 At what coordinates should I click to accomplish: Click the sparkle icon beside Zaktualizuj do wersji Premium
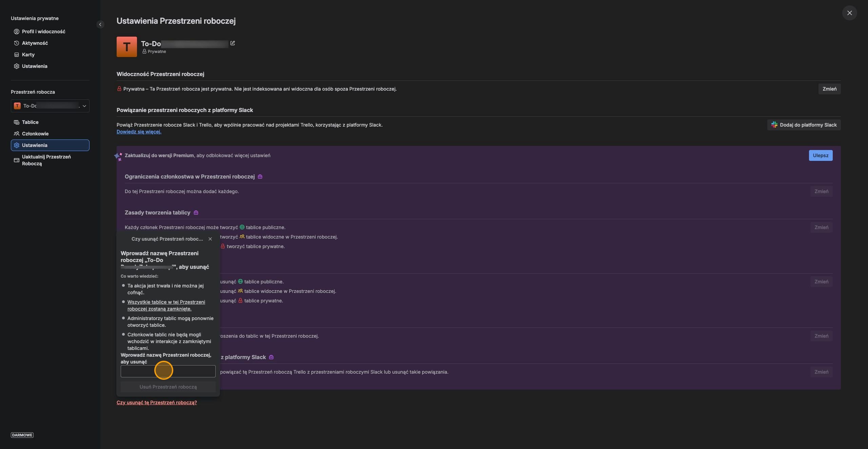[118, 156]
